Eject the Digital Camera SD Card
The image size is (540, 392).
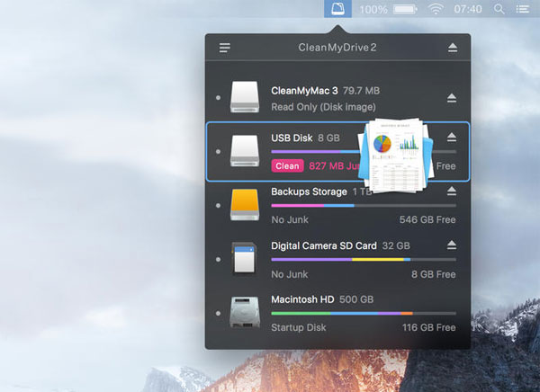pos(452,245)
